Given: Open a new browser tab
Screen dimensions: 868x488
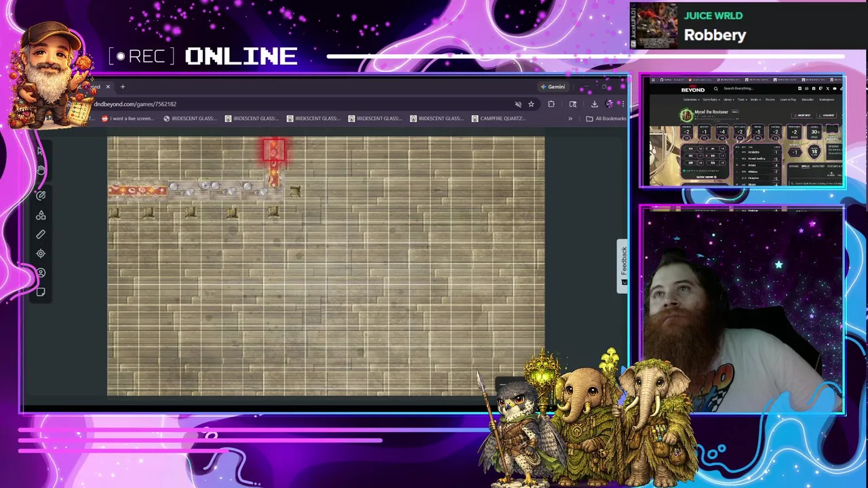Looking at the screenshot, I should 123,87.
